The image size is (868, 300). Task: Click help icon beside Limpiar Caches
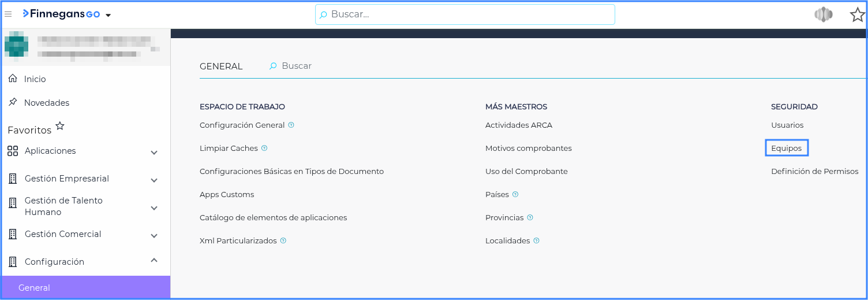(x=264, y=148)
